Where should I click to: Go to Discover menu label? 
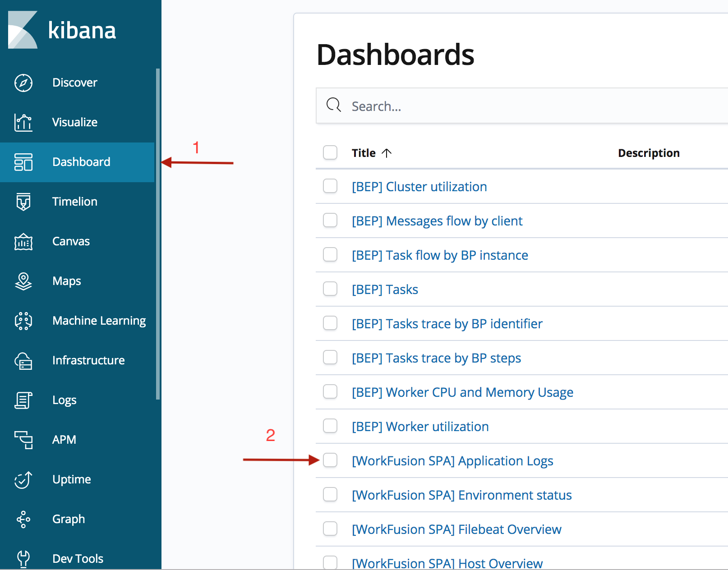pos(75,83)
